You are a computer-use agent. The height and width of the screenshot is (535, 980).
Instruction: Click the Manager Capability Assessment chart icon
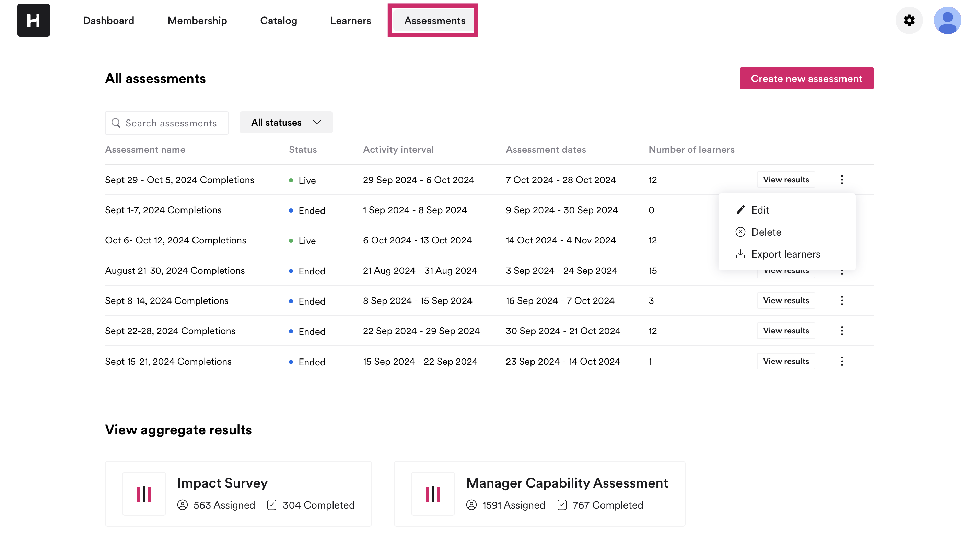coord(433,494)
